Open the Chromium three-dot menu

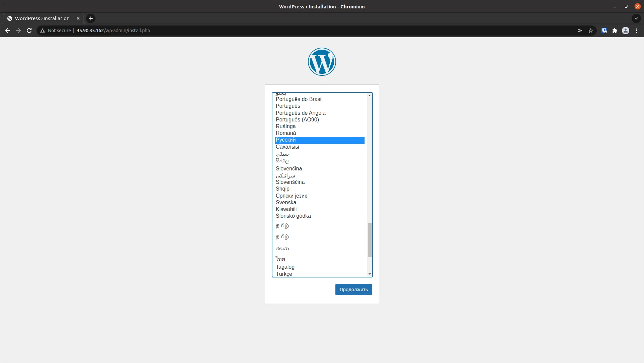click(x=636, y=31)
